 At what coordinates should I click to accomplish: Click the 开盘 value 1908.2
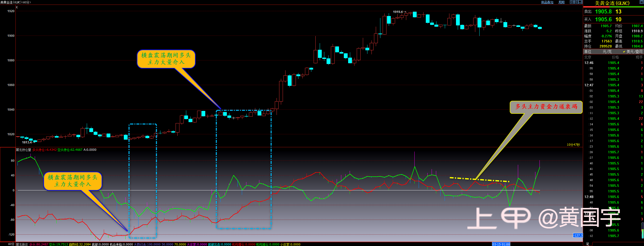point(637,36)
